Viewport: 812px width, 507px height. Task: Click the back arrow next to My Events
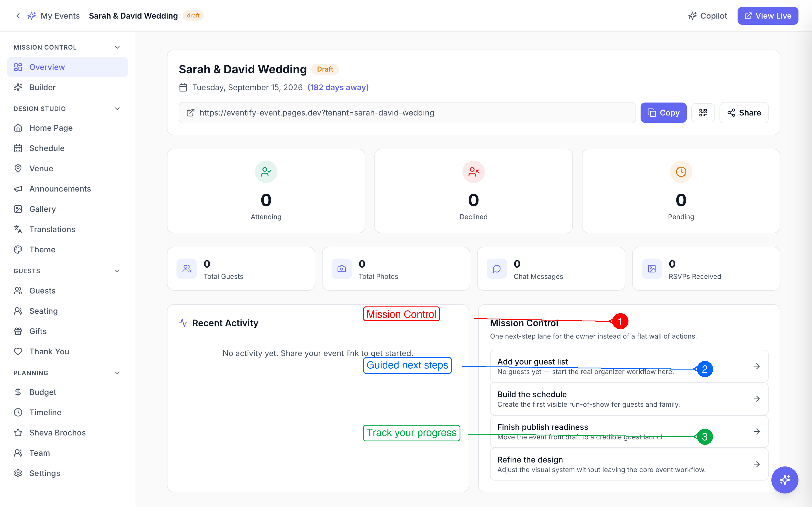click(x=18, y=16)
